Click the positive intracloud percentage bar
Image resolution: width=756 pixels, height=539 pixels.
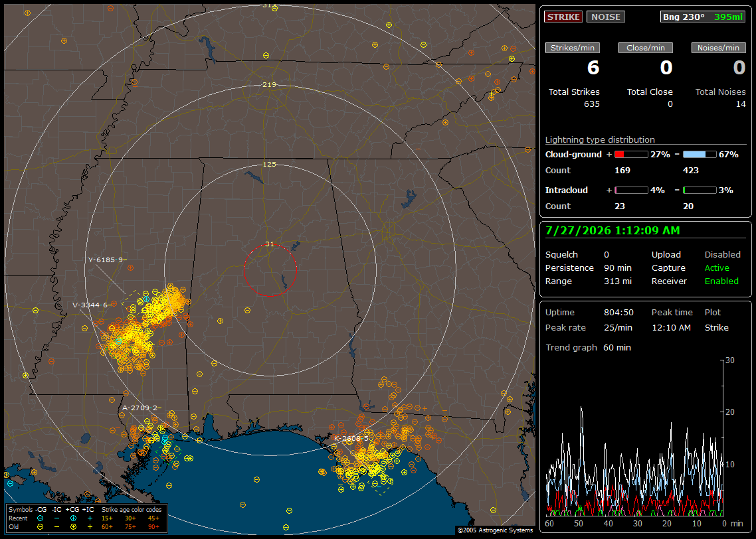click(x=631, y=191)
